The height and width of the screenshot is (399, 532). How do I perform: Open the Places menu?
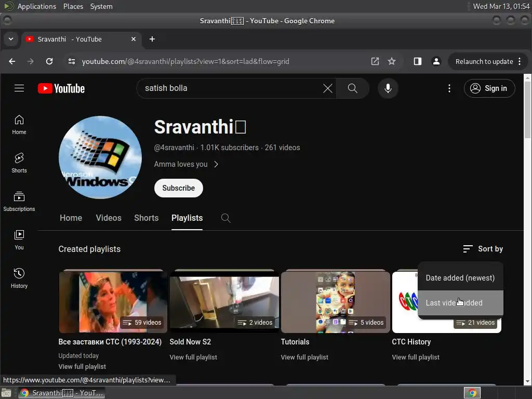[x=73, y=6]
